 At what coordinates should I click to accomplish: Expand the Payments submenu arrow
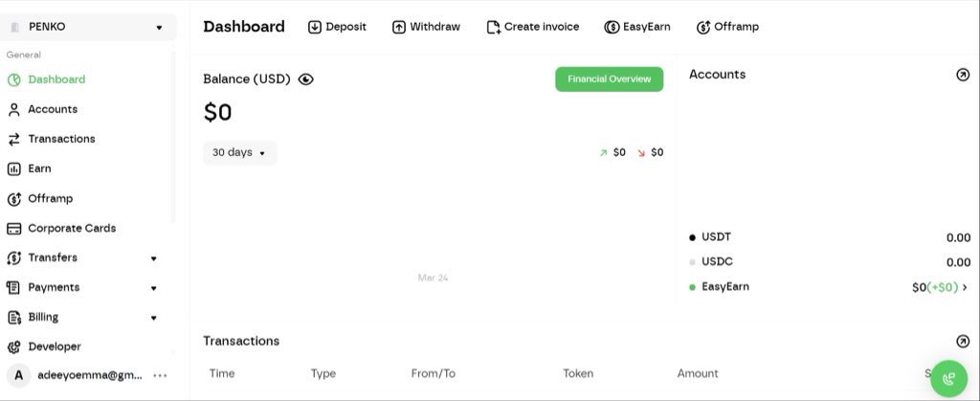tap(154, 289)
